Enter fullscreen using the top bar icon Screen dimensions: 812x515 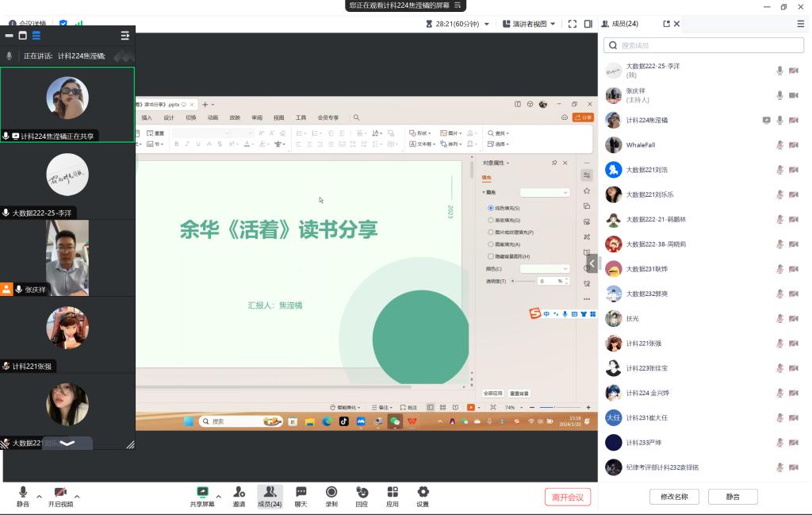pyautogui.click(x=572, y=24)
